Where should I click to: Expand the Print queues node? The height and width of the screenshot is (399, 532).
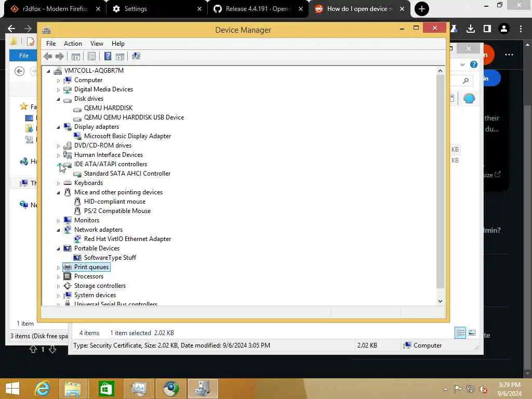click(x=58, y=268)
